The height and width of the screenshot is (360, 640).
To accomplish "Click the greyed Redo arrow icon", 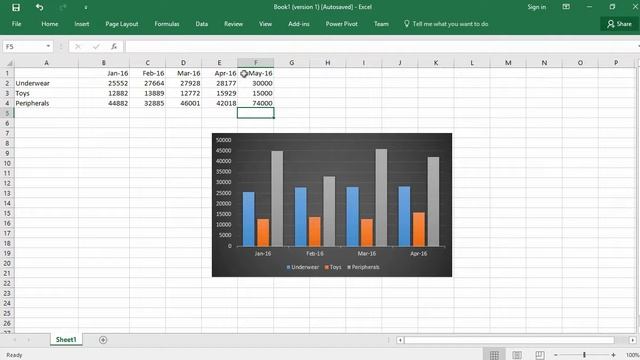I will (x=62, y=7).
